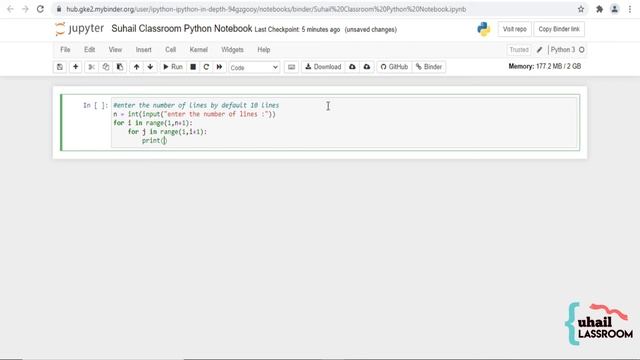
Task: Open the Cell menu
Action: (x=171, y=50)
